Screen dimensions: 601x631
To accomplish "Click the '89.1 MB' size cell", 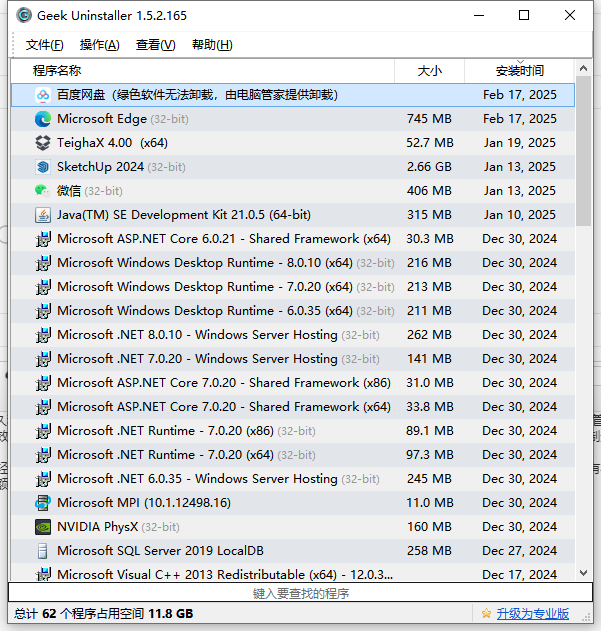I will (430, 431).
